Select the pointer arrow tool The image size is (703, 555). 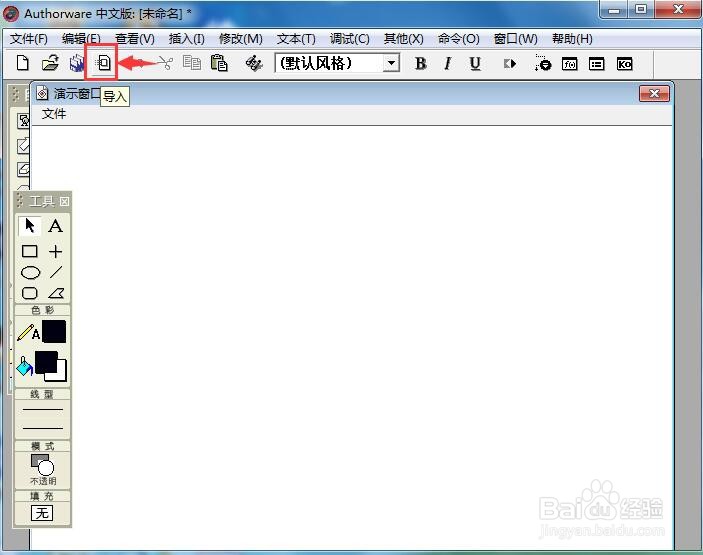(30, 225)
